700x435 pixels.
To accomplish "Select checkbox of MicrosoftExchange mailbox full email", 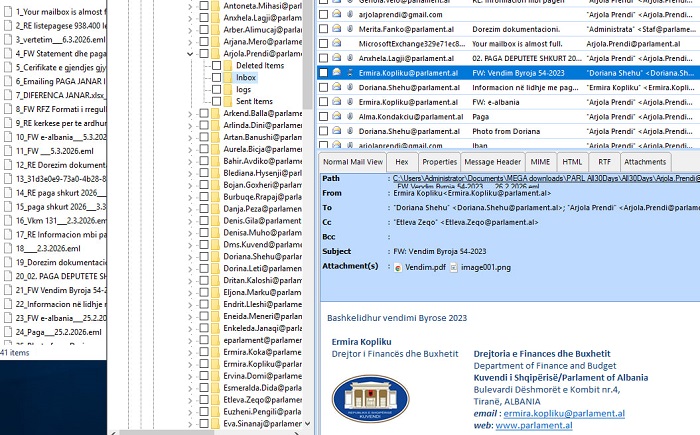I will point(324,44).
